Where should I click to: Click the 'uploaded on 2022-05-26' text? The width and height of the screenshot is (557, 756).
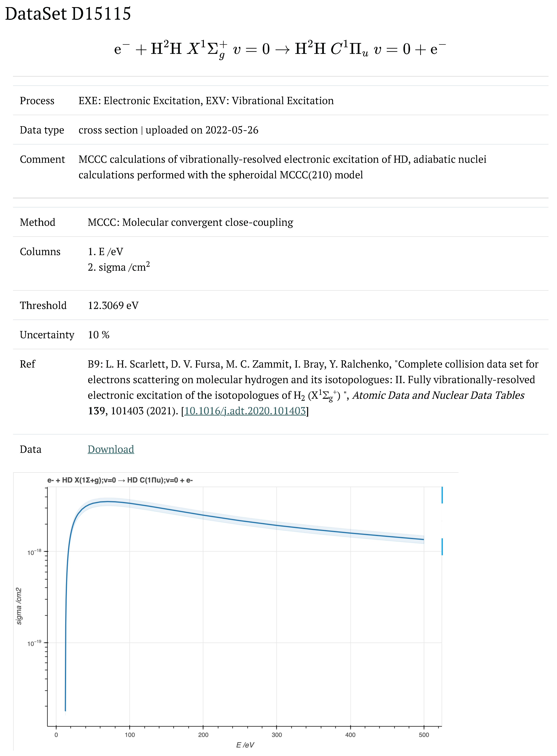click(x=202, y=130)
